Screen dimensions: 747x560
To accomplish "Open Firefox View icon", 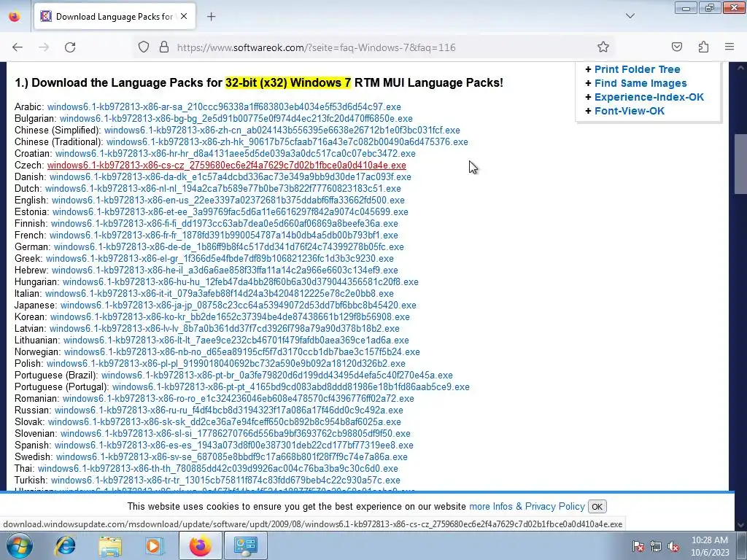I will tap(15, 17).
